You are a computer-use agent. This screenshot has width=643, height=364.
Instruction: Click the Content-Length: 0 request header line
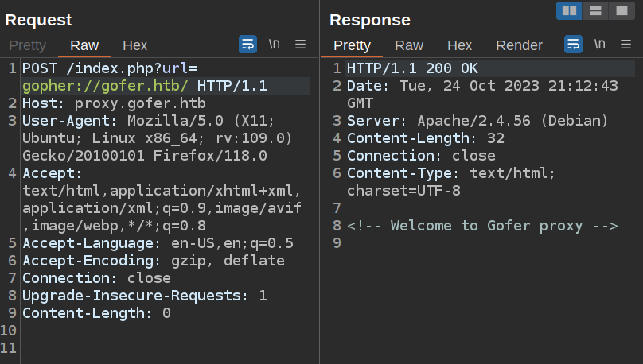click(96, 313)
